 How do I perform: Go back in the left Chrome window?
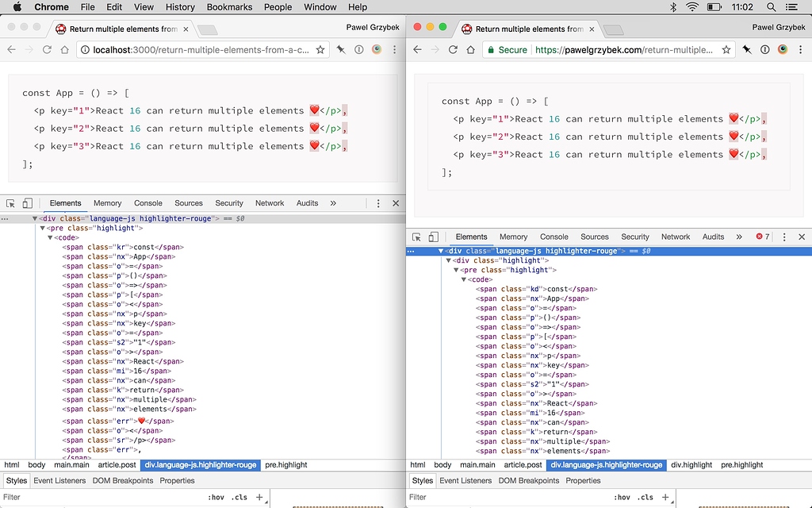(11, 49)
